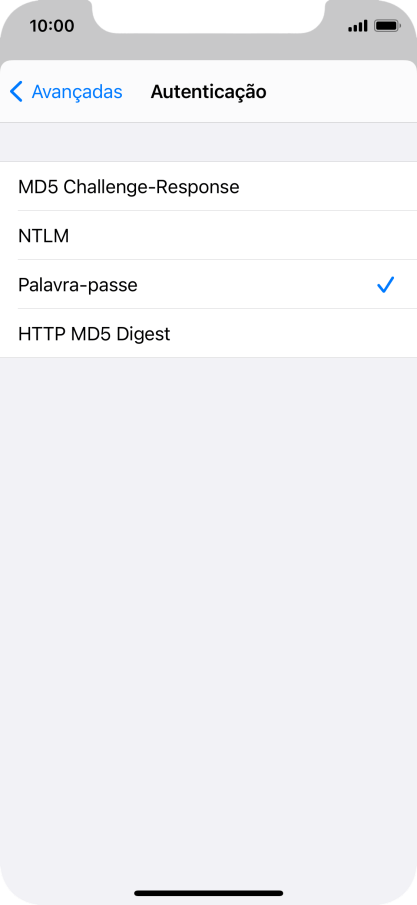Viewport: 417px width, 905px height.
Task: Click the "NTLM" row label
Action: pos(43,236)
